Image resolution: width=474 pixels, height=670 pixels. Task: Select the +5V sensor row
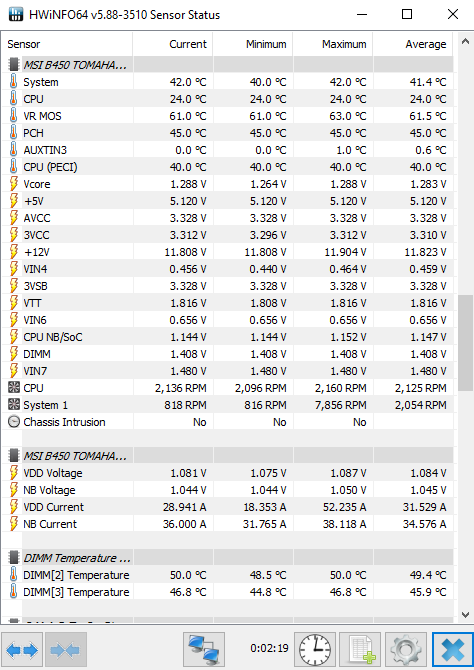click(227, 201)
